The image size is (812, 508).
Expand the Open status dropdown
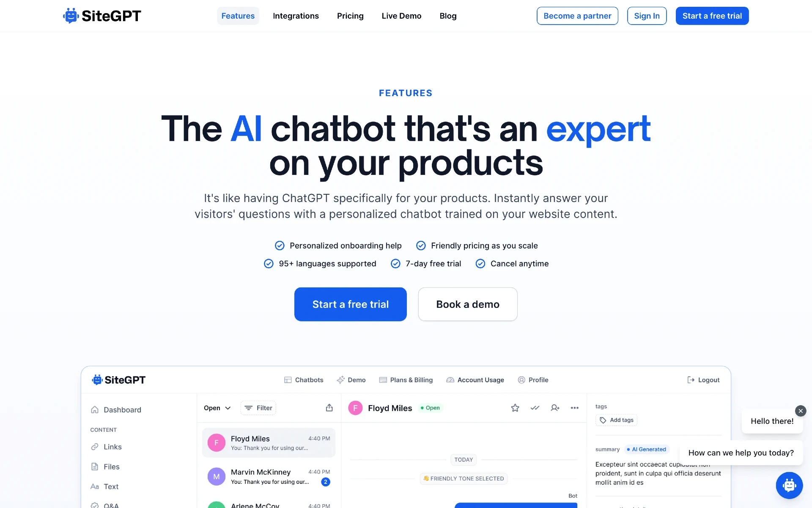click(216, 408)
